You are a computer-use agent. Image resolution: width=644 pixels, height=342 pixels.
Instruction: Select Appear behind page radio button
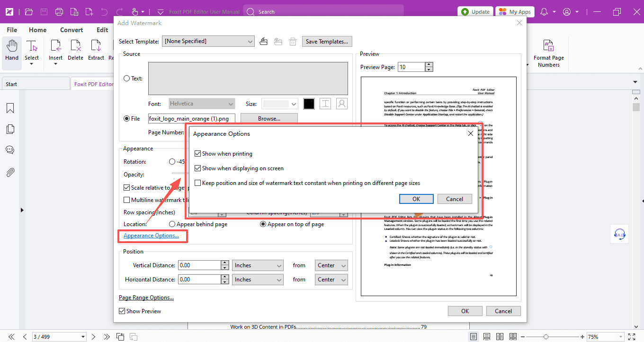click(172, 224)
